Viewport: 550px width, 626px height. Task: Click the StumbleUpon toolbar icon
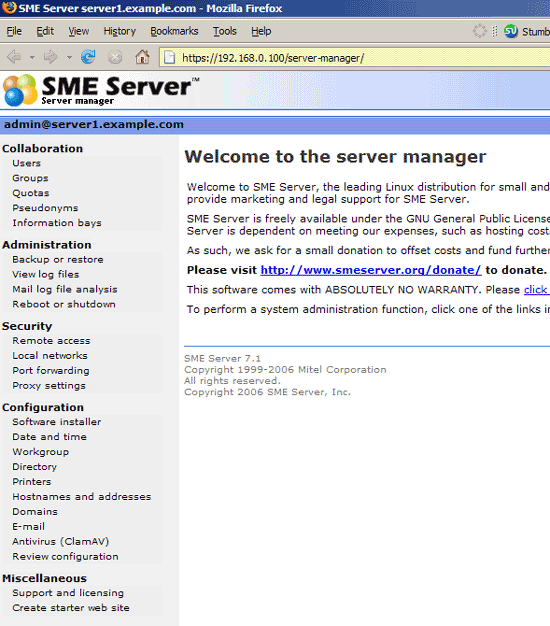(x=510, y=31)
